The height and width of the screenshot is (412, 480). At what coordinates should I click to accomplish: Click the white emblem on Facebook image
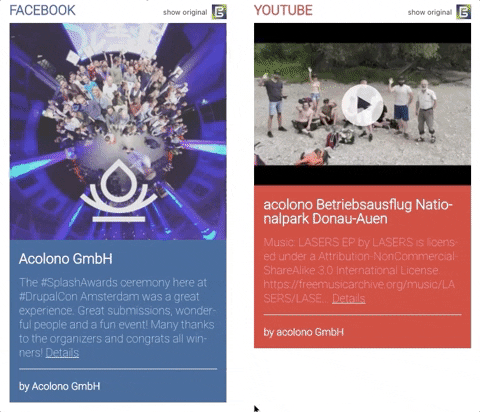click(x=119, y=191)
